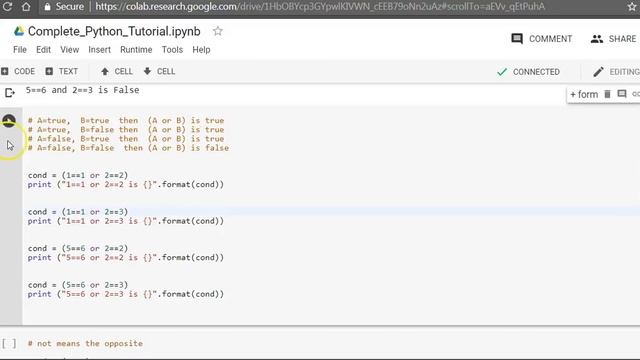Viewport: 640px width, 360px height.
Task: Delete cell with trash icon
Action: tap(607, 94)
